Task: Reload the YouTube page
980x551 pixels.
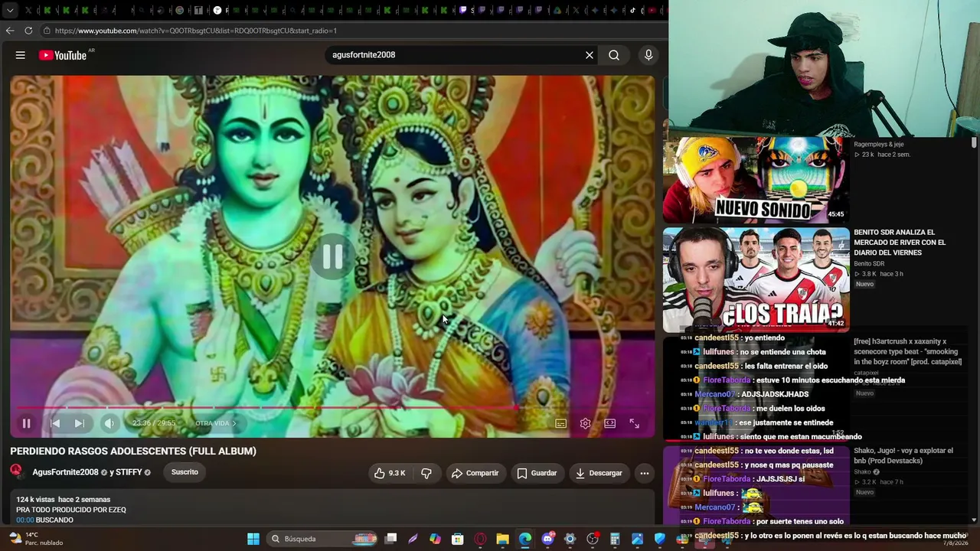Action: pos(28,31)
